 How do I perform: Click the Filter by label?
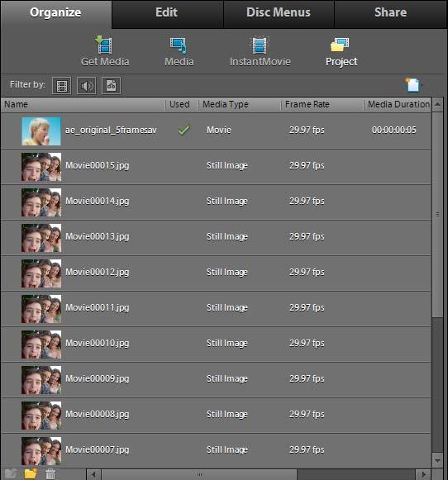pos(27,84)
